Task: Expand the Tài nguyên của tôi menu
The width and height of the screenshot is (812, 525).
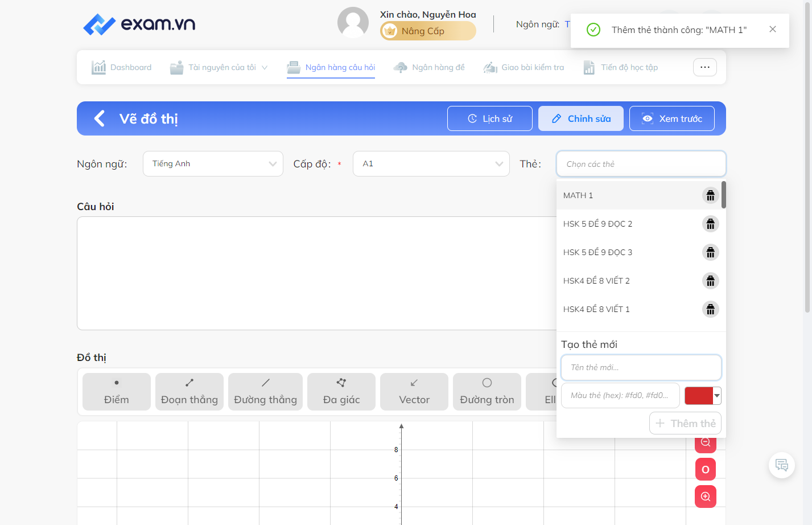Action: 219,67
